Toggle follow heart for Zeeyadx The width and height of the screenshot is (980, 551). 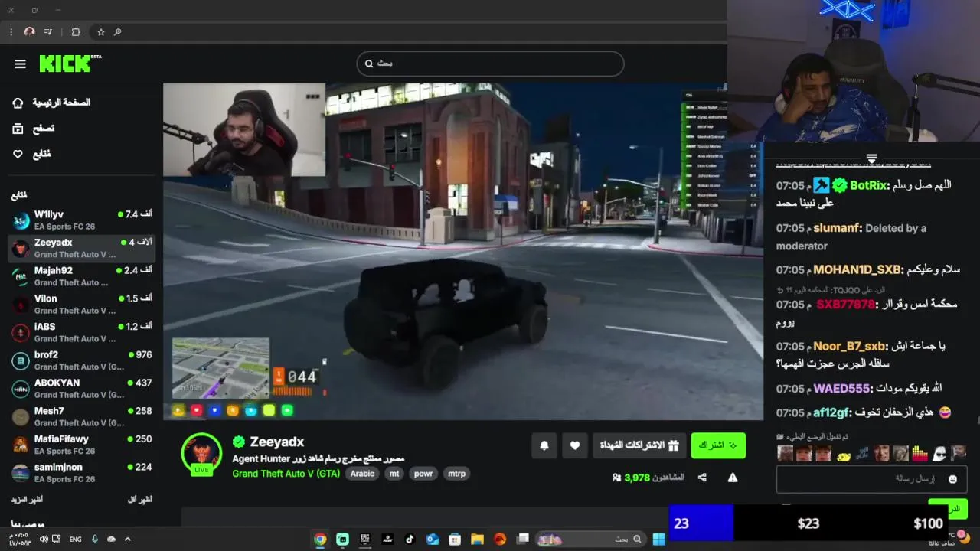575,445
